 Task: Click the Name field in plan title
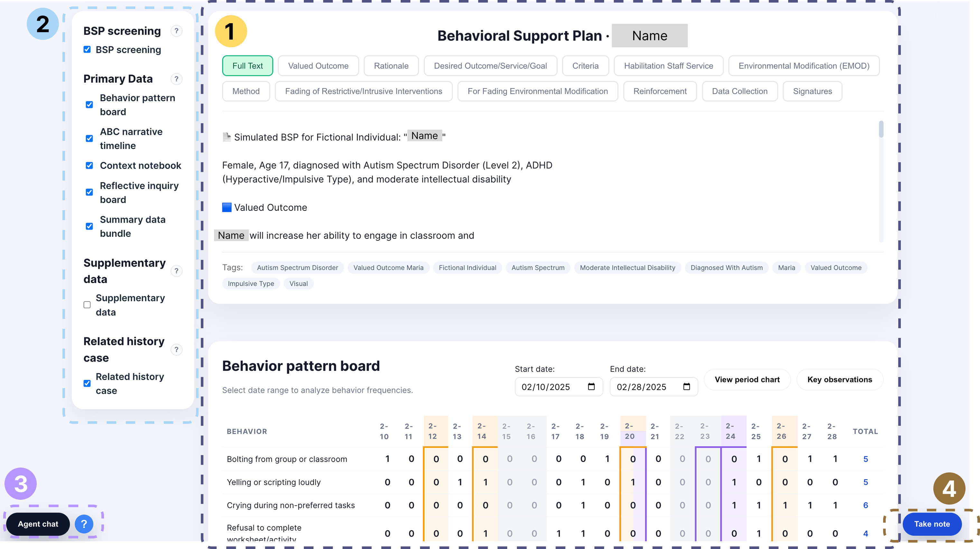[649, 35]
